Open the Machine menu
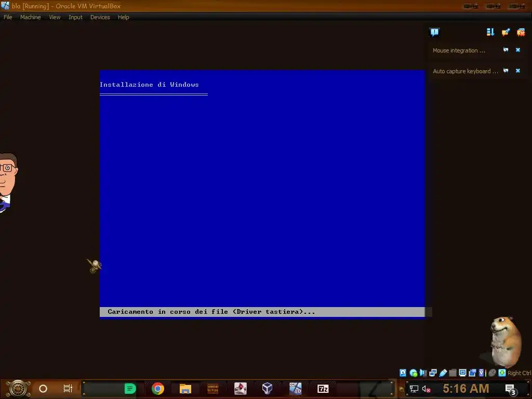The width and height of the screenshot is (532, 399). pos(30,17)
